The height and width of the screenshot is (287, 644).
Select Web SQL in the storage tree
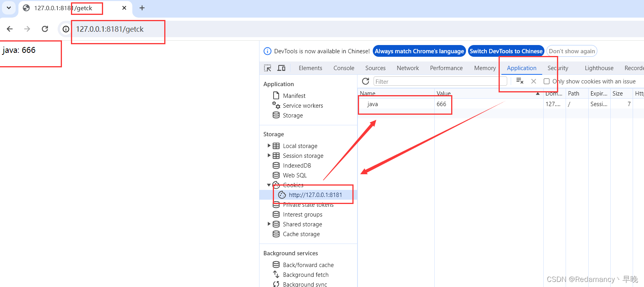coord(295,175)
